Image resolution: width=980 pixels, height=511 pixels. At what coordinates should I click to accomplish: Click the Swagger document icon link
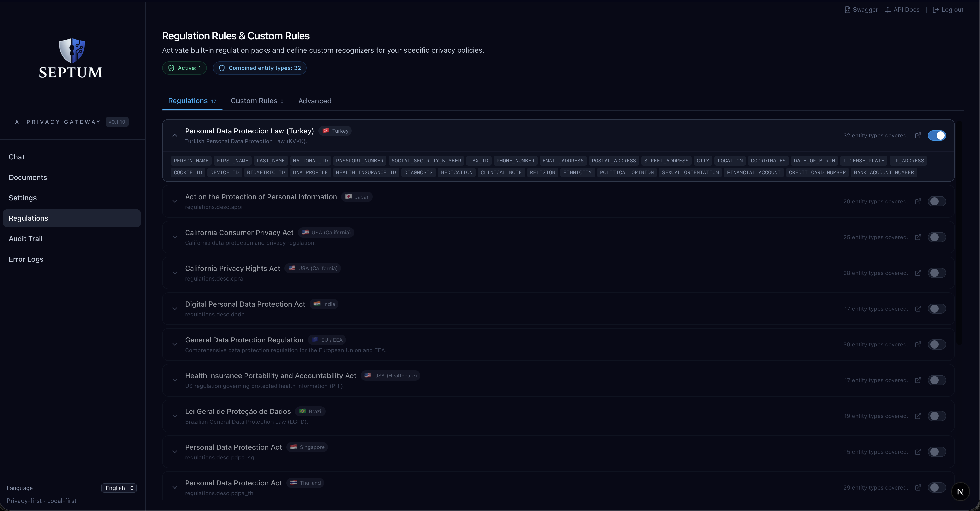click(x=848, y=10)
